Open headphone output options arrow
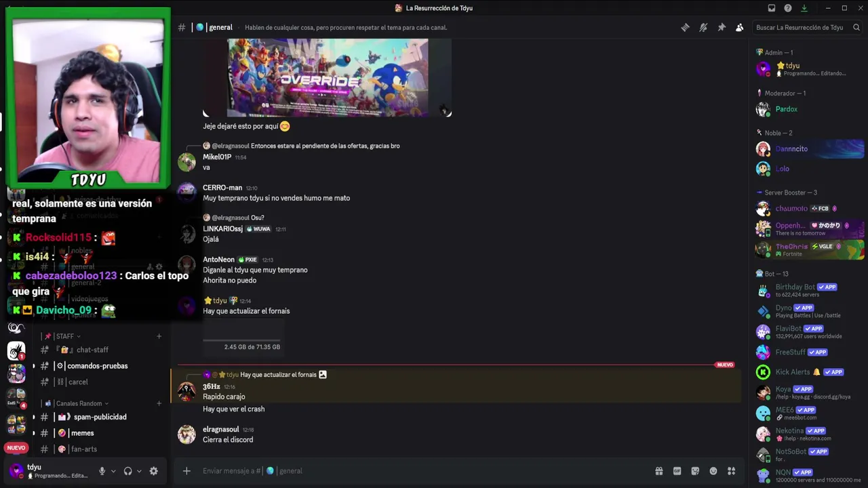The width and height of the screenshot is (868, 488). coord(139,471)
